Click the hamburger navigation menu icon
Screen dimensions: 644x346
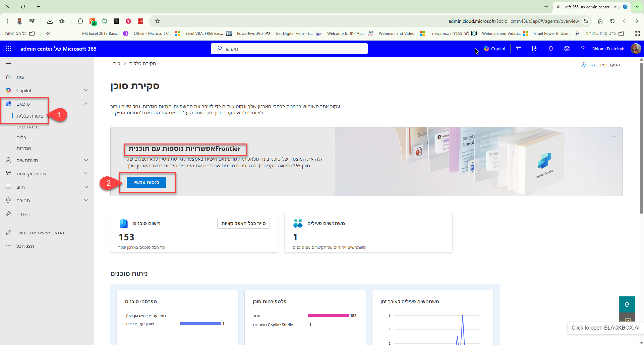coord(8,63)
